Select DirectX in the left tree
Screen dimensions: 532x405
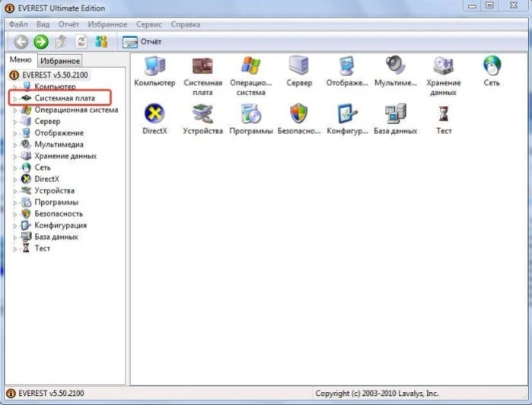click(47, 179)
